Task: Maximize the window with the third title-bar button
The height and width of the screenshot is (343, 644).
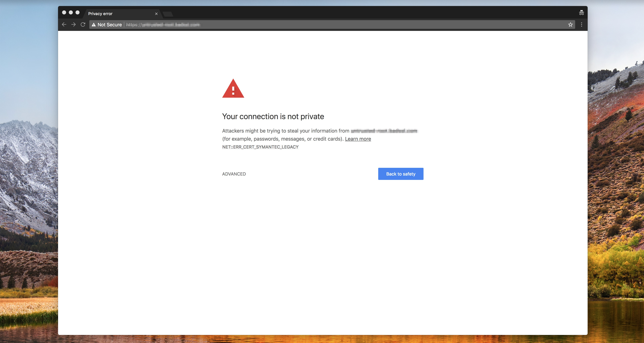Action: point(78,12)
